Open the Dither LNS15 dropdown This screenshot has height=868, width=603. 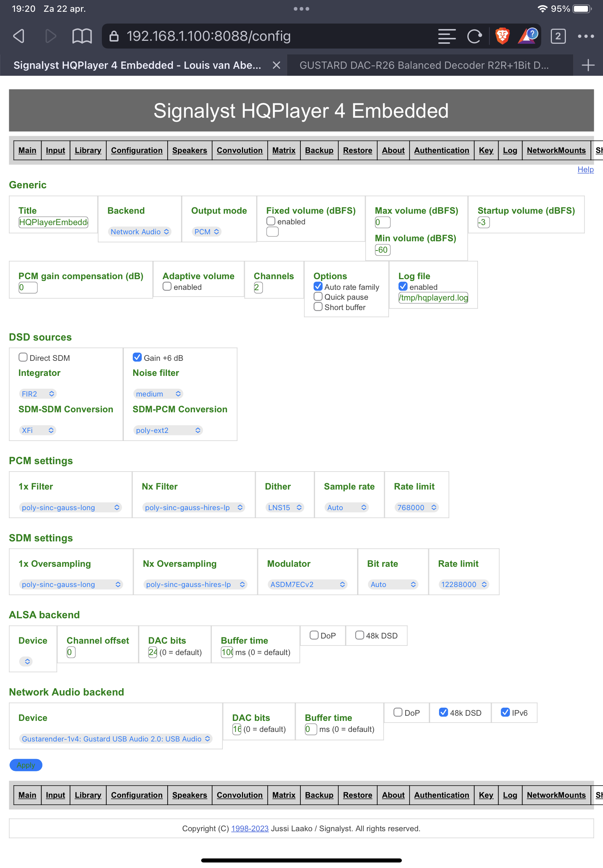(x=285, y=508)
